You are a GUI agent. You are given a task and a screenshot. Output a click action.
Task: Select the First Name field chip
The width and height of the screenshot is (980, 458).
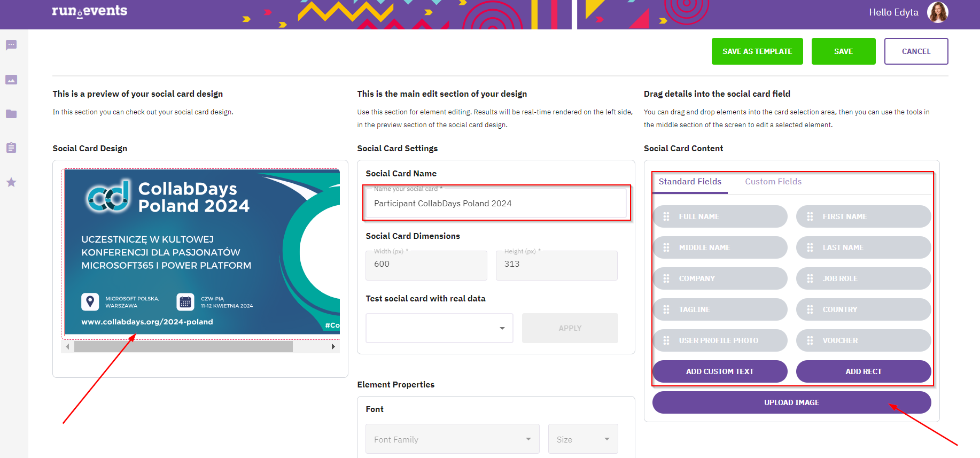(x=864, y=216)
